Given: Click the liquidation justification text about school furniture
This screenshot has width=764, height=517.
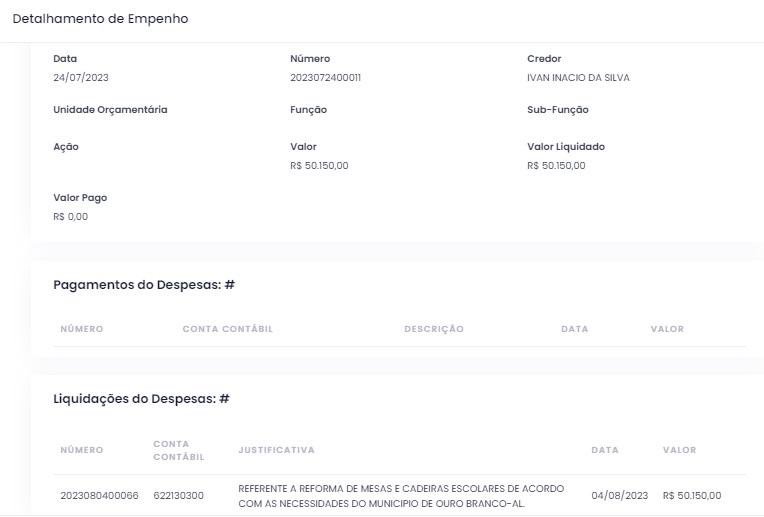Looking at the screenshot, I should click(x=400, y=495).
